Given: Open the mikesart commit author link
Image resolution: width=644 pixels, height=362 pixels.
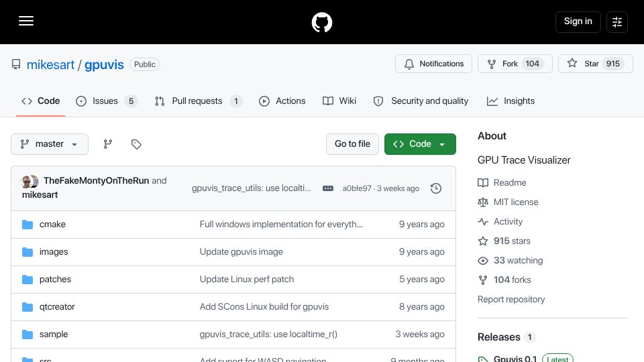Looking at the screenshot, I should coord(40,194).
